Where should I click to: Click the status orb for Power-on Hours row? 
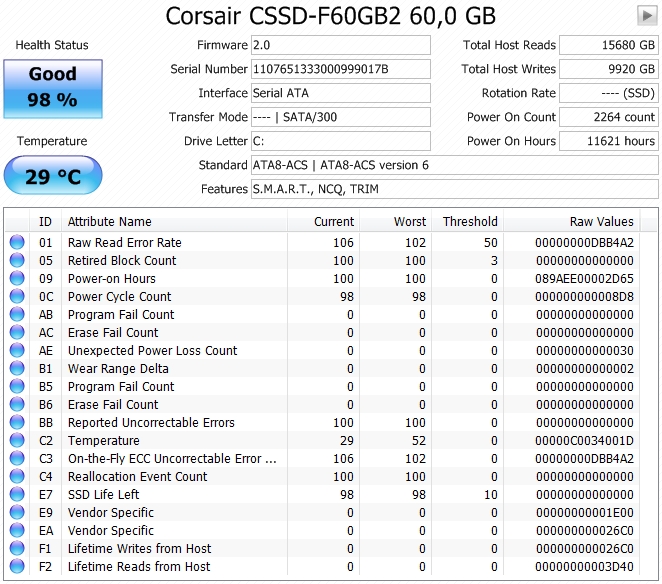(x=17, y=278)
